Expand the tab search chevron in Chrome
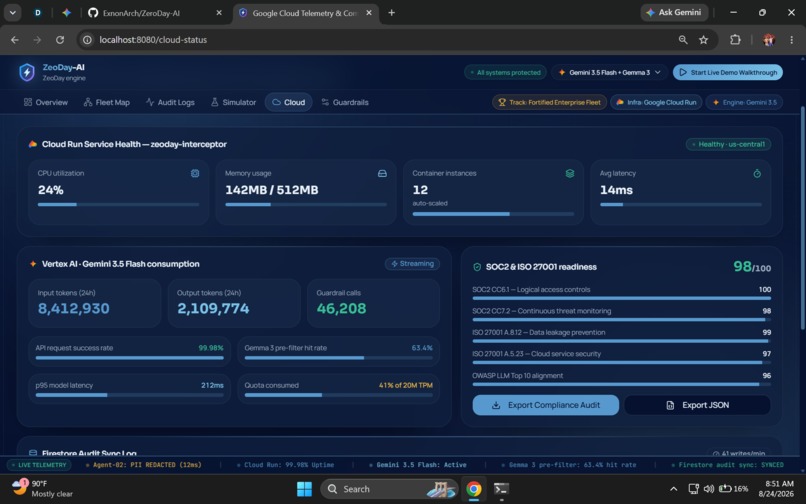Image resolution: width=806 pixels, height=504 pixels. tap(12, 13)
